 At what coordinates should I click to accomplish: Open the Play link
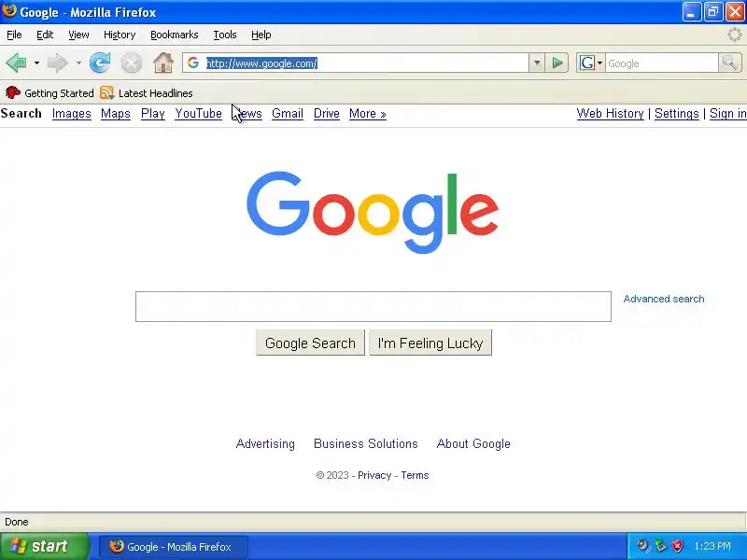coord(153,114)
